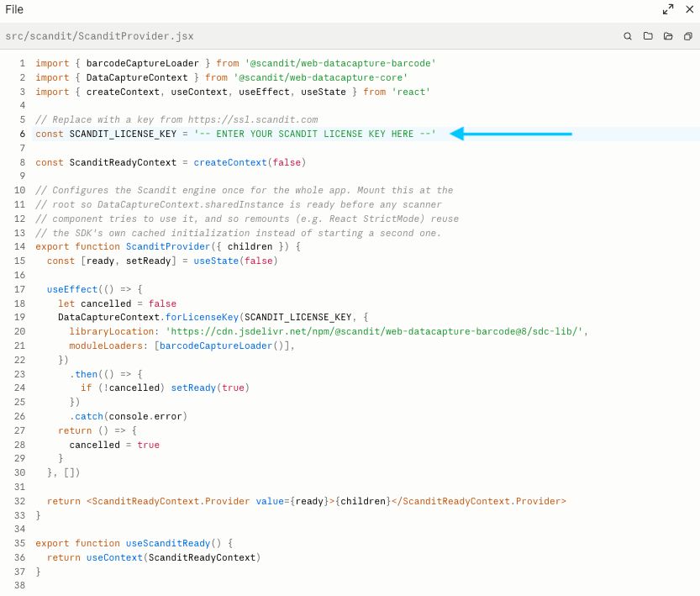700x596 pixels.
Task: Click 'useEffect(() => {' on line 17
Action: (95, 289)
